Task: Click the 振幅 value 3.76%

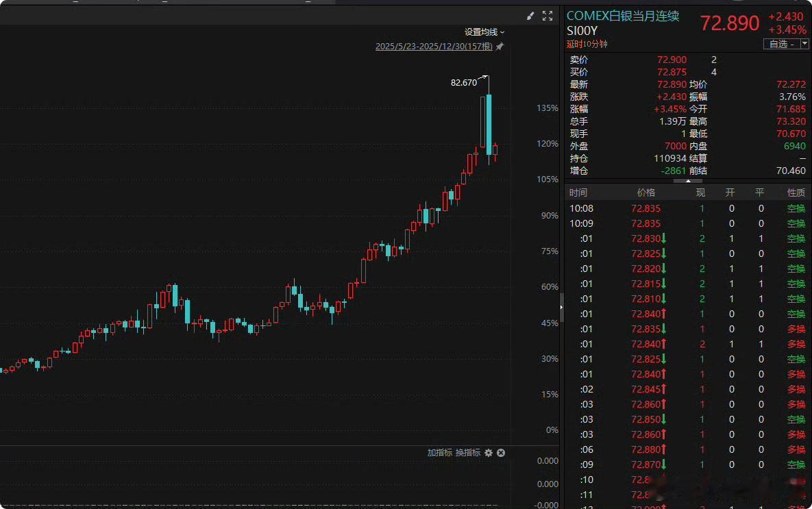Action: tap(792, 97)
